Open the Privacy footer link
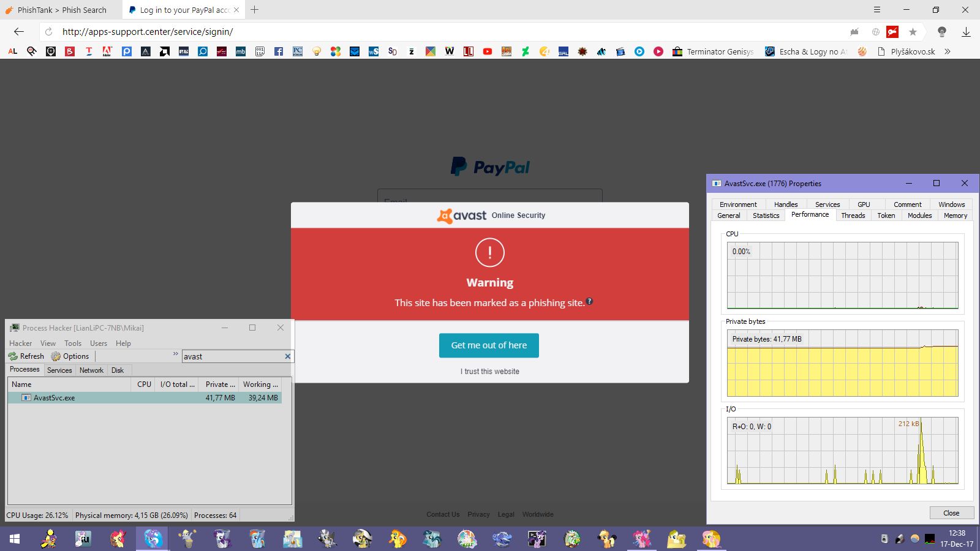The height and width of the screenshot is (551, 980). (478, 515)
